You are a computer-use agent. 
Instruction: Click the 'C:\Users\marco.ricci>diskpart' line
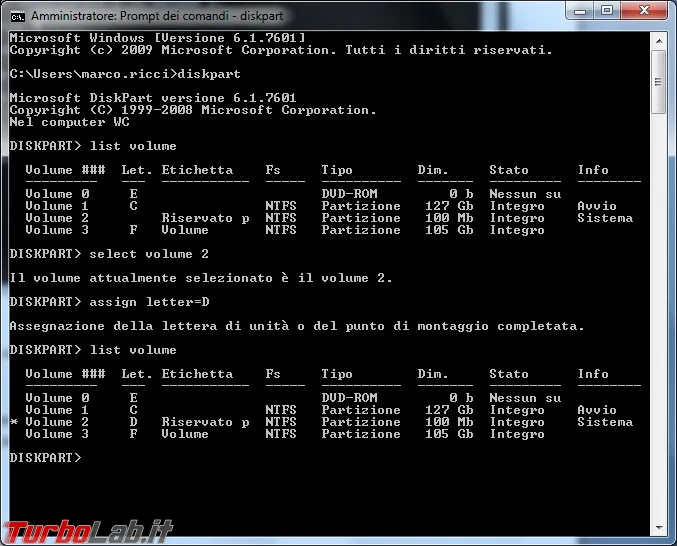tap(125, 74)
